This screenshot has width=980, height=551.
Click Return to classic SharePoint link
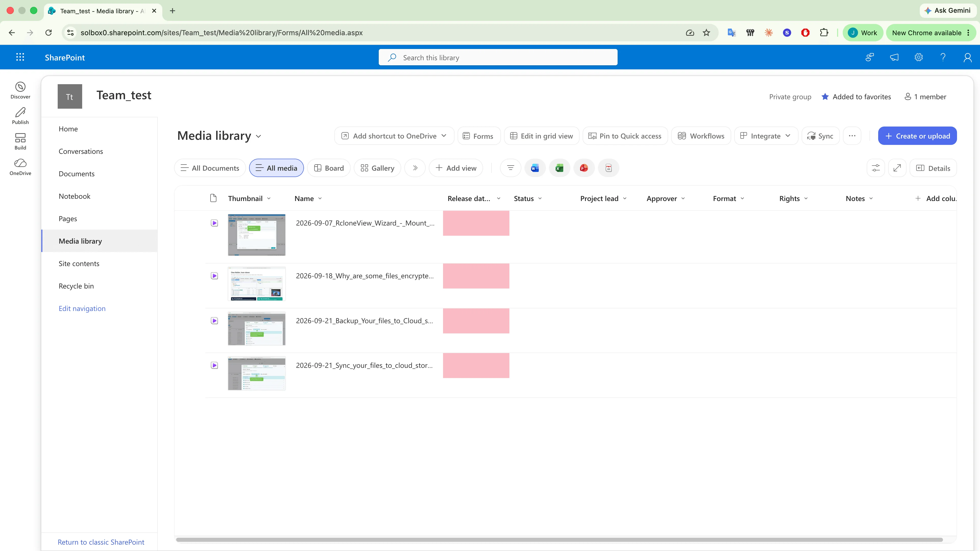pyautogui.click(x=101, y=542)
